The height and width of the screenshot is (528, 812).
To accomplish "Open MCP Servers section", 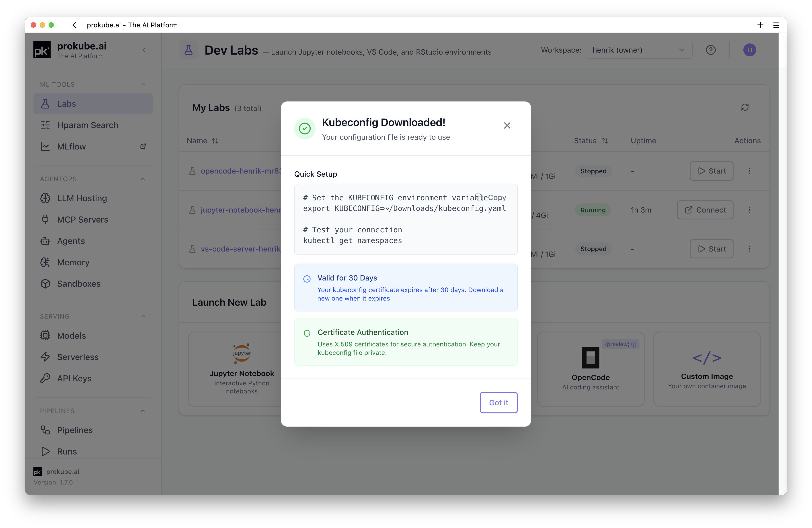I will [93, 220].
